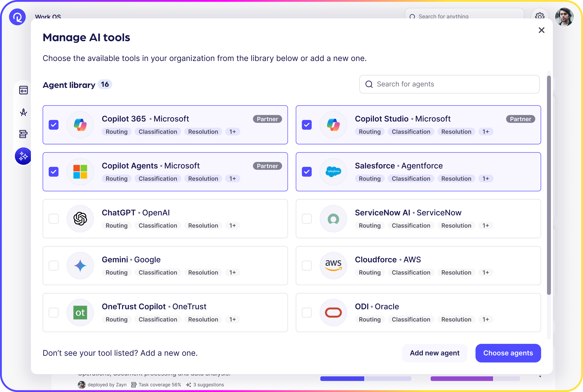Click the magnifier in Search for anything
This screenshot has width=583, height=392.
pyautogui.click(x=412, y=17)
